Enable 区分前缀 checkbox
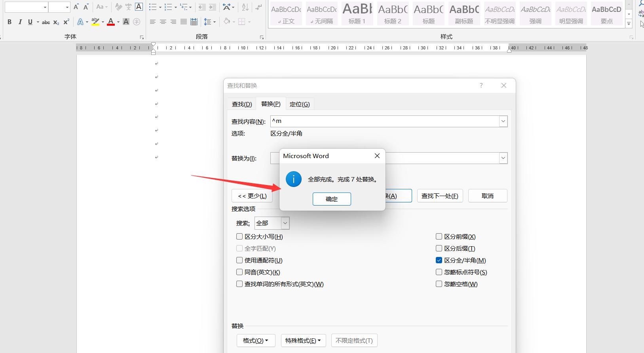This screenshot has width=644, height=353. (x=439, y=236)
